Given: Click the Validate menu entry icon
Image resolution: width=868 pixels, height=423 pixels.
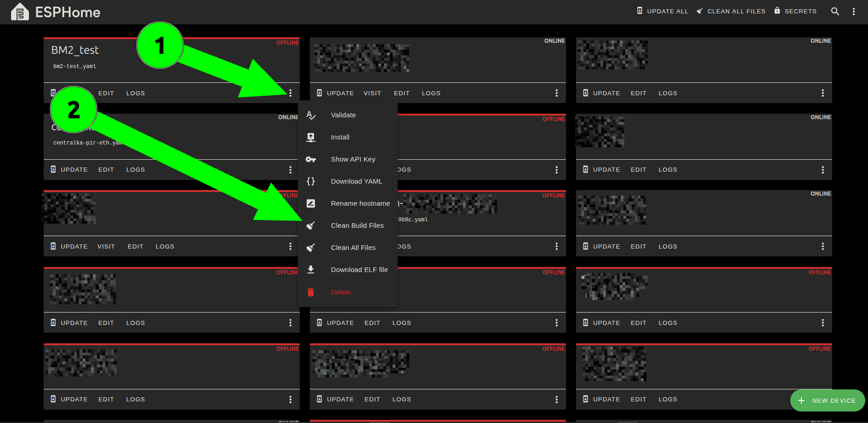Looking at the screenshot, I should [311, 115].
